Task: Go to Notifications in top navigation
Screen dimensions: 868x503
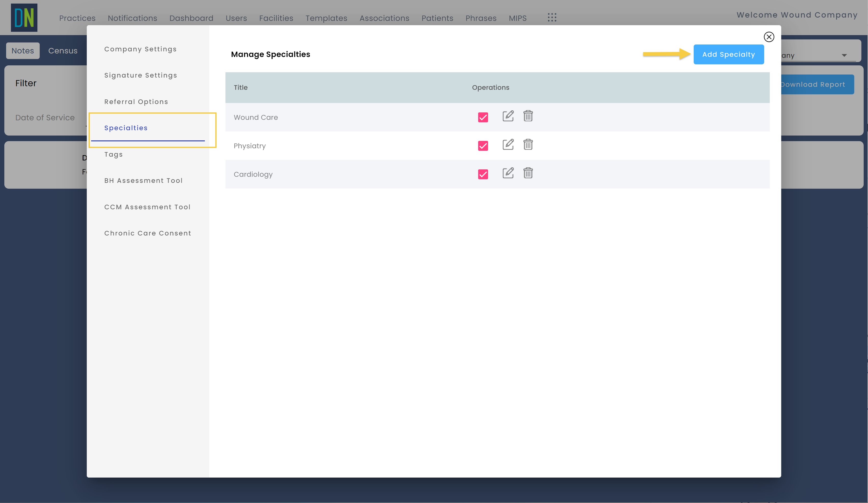Action: [132, 18]
